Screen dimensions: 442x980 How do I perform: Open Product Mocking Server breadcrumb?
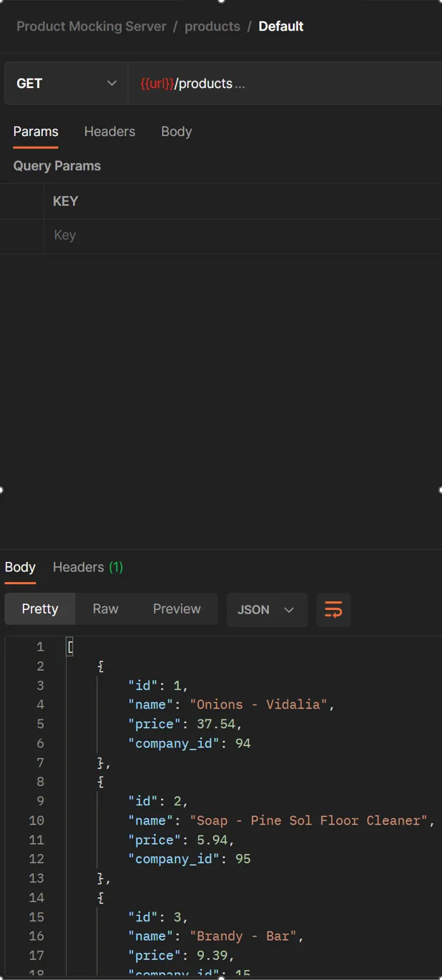click(92, 26)
